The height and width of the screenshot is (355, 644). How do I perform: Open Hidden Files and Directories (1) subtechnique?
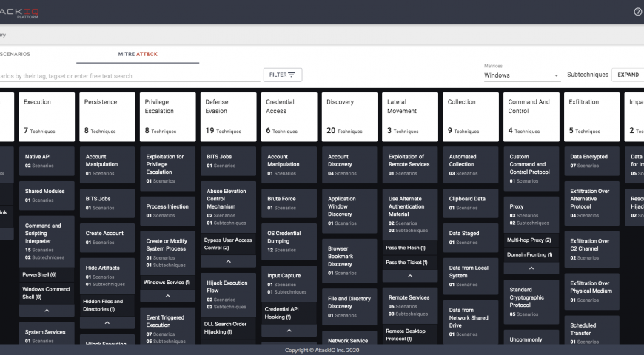coord(107,305)
